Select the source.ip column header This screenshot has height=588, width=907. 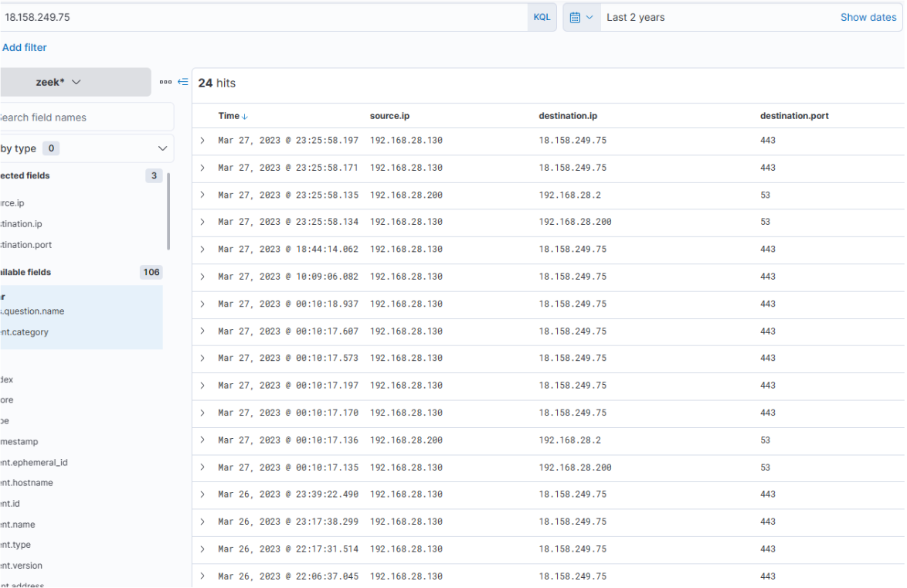point(389,116)
